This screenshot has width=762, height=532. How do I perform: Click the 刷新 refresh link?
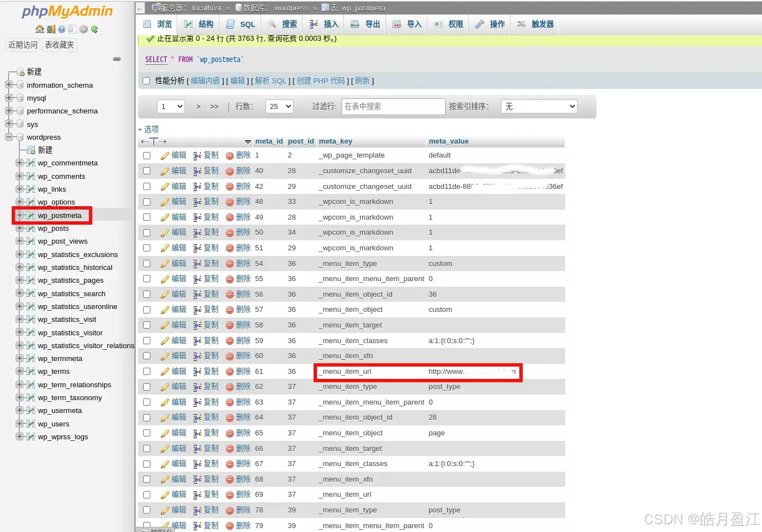point(362,81)
